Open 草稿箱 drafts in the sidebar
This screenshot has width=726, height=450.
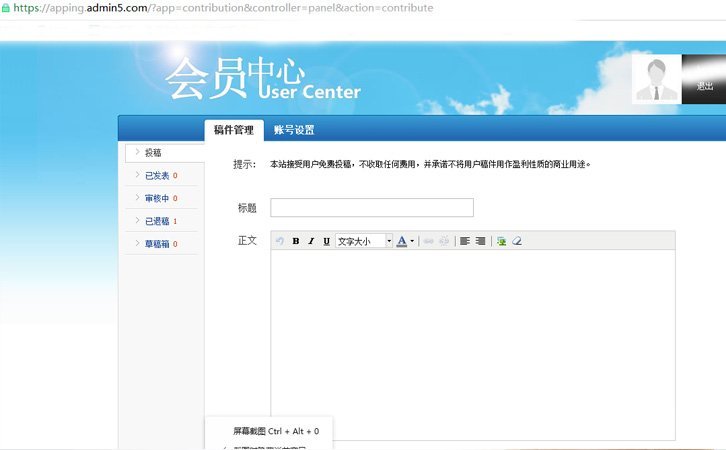pyautogui.click(x=160, y=244)
